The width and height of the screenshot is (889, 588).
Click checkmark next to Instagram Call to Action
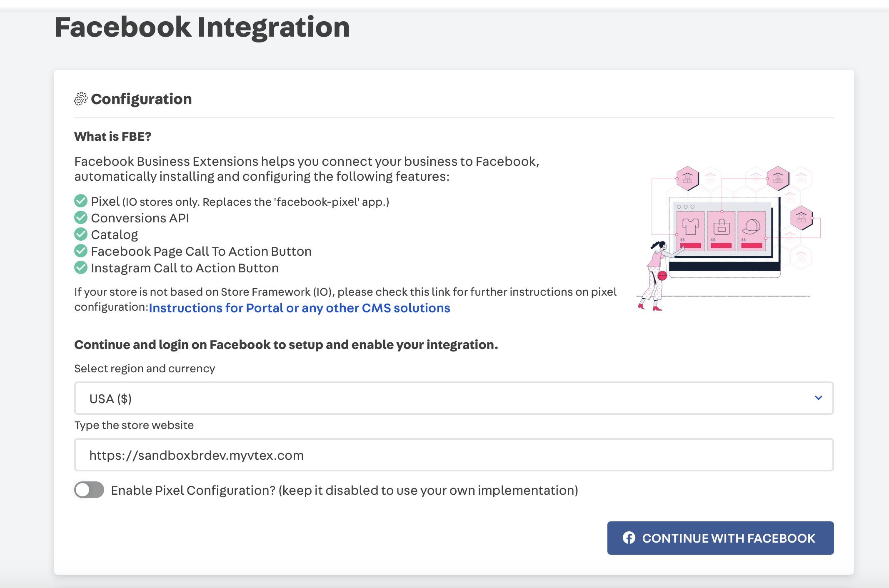81,268
